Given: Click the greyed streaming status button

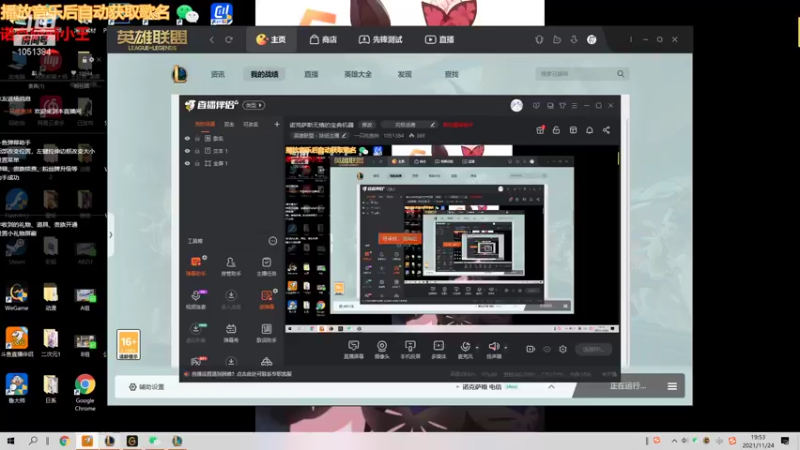Looking at the screenshot, I should click(x=593, y=349).
